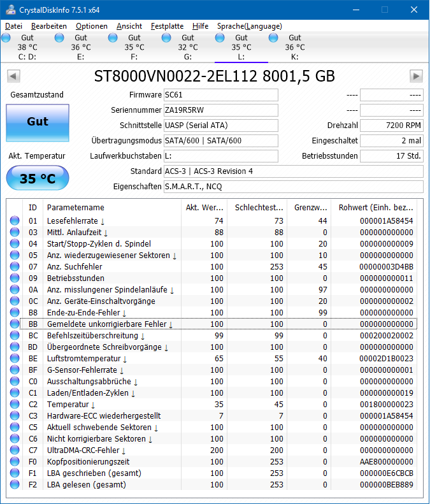430x504 pixels.
Task: Click the Parametername column header
Action: (x=111, y=207)
